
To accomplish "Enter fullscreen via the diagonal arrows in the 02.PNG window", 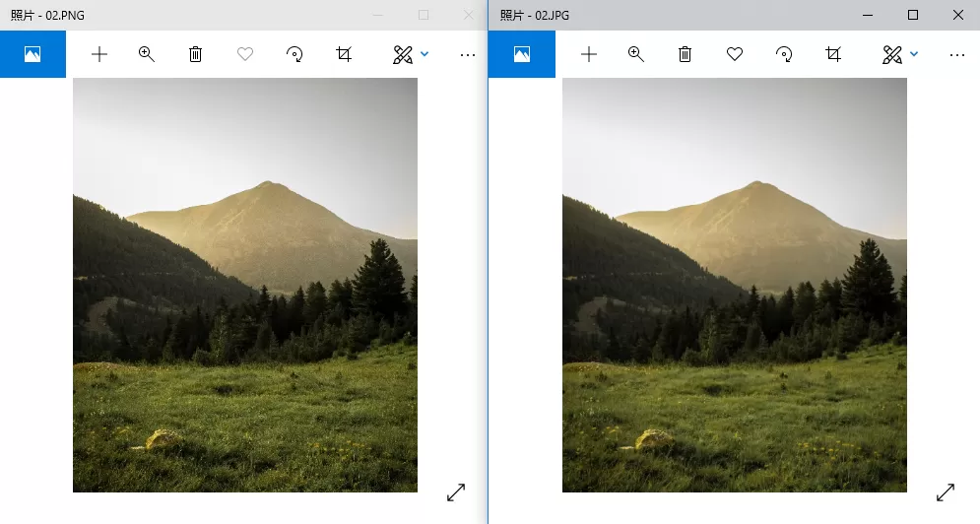I will coord(456,492).
